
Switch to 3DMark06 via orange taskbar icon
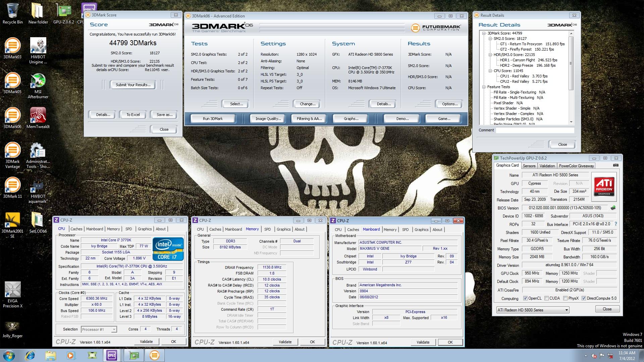[154, 355]
